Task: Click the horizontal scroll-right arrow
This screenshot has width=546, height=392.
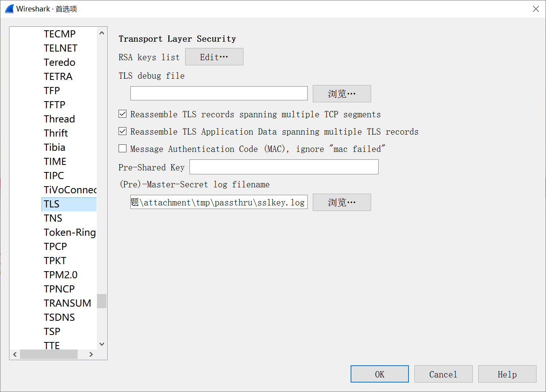Action: coord(91,354)
